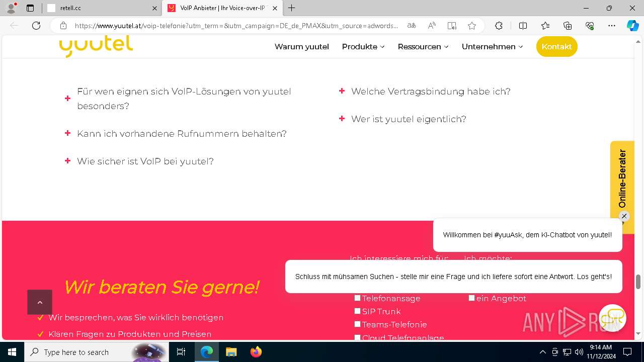The image size is (644, 362).
Task: Expand the Ressourcen menu
Action: pyautogui.click(x=423, y=46)
